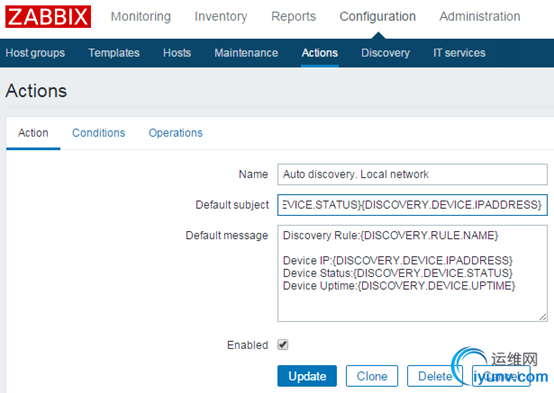The image size is (554, 393).
Task: Go to Discovery submenu
Action: click(385, 53)
